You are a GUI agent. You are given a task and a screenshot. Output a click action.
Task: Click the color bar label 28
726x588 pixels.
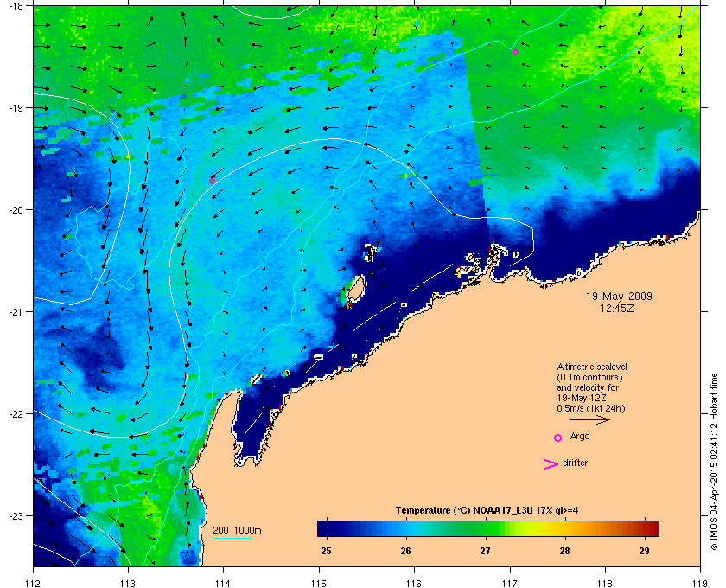(x=564, y=551)
